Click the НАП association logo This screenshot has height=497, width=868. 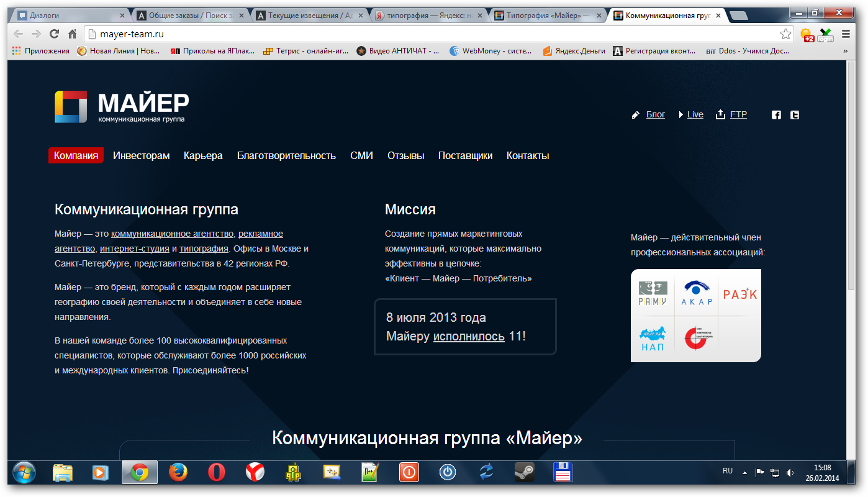click(x=652, y=339)
